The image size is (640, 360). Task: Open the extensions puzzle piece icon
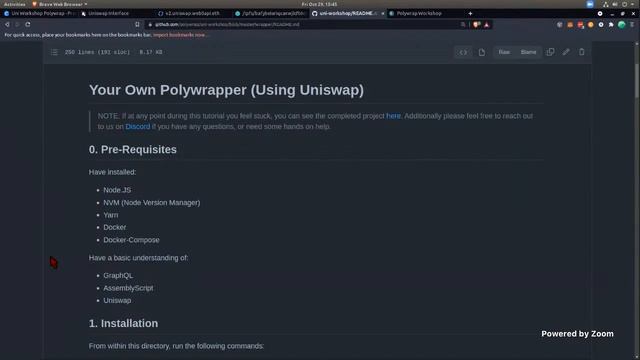(x=611, y=24)
